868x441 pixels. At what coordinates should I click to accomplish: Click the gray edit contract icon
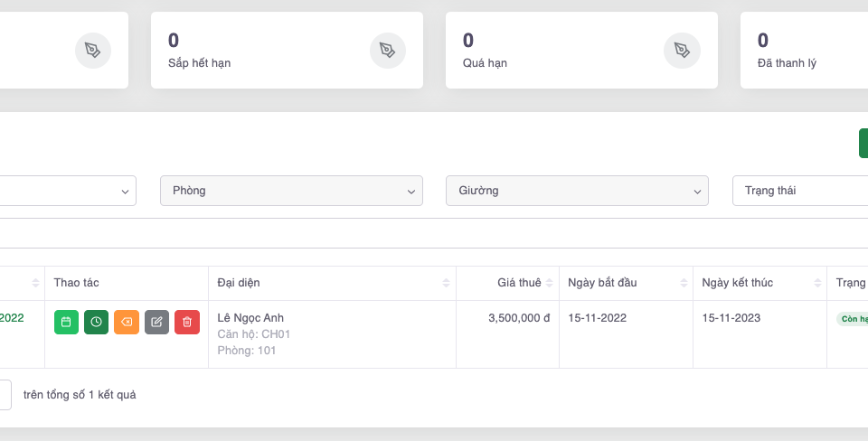tap(156, 322)
